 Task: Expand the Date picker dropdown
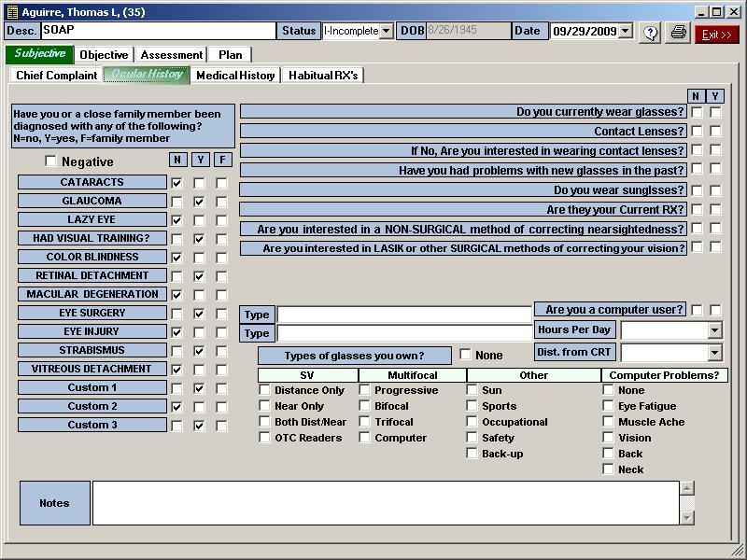[x=626, y=31]
